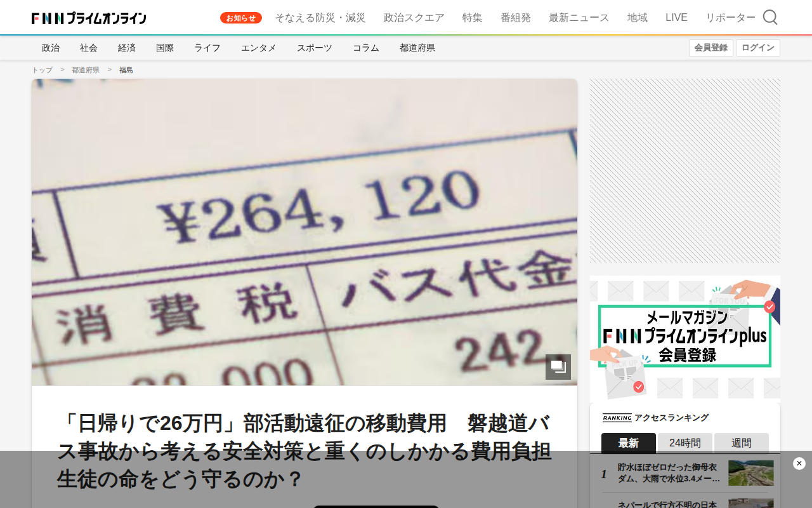Open the search magnifier icon
The width and height of the screenshot is (812, 508).
pos(770,17)
